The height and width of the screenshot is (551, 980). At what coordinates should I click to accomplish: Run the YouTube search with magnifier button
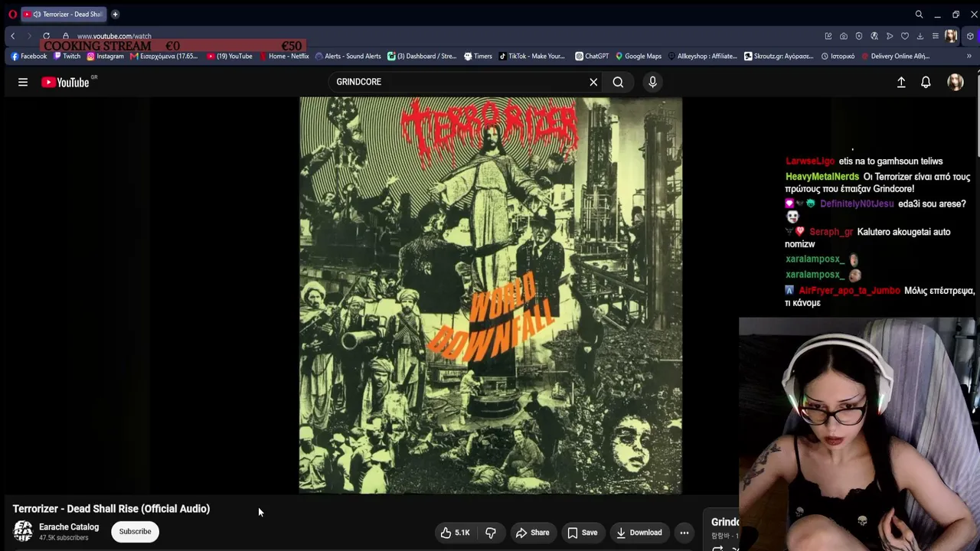pos(618,82)
